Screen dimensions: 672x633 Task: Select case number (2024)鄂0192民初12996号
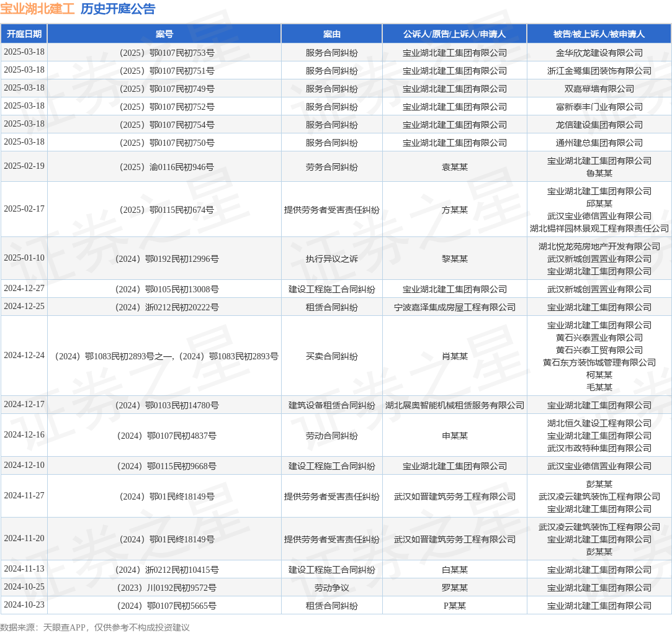coord(167,259)
